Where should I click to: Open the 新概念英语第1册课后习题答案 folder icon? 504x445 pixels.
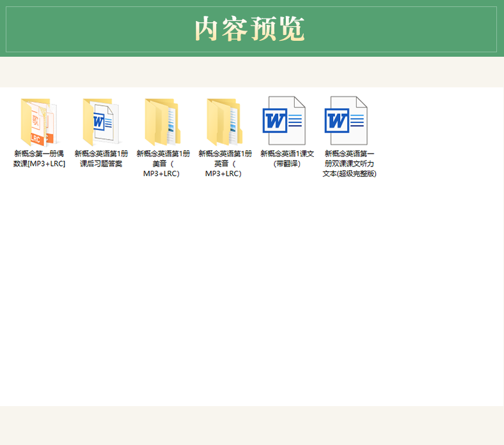pos(101,122)
